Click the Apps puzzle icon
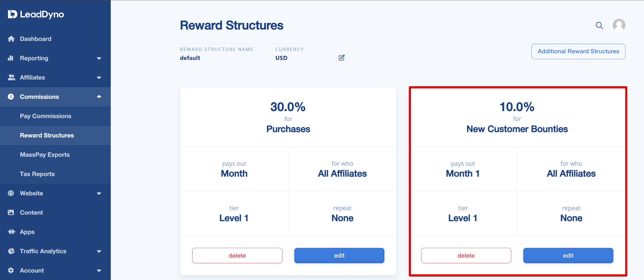644x280 pixels. pyautogui.click(x=11, y=232)
